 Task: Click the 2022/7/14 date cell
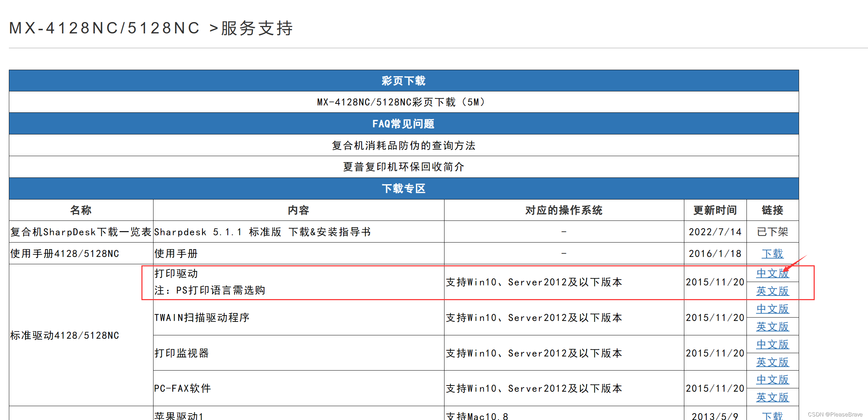coord(715,232)
